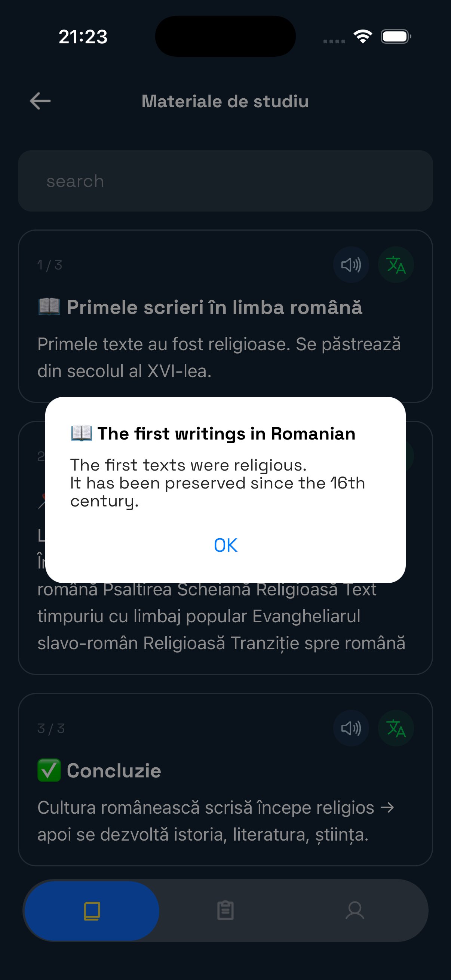The height and width of the screenshot is (980, 451).
Task: Select the Concluzie card heading
Action: [114, 771]
